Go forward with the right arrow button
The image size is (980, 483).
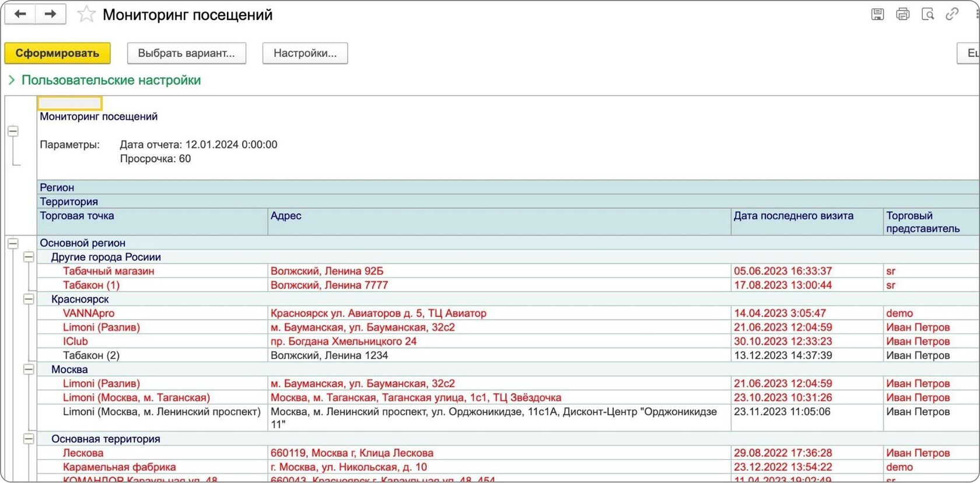pos(51,14)
